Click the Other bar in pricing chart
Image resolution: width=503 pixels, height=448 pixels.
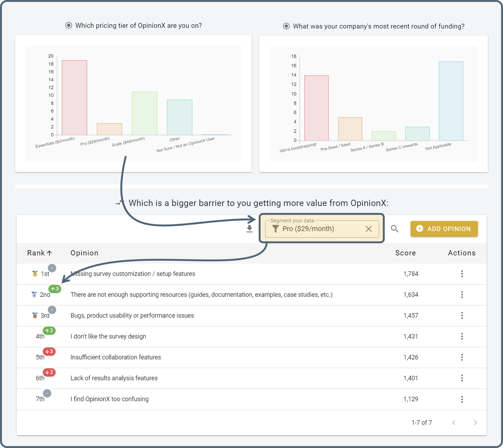[x=180, y=117]
